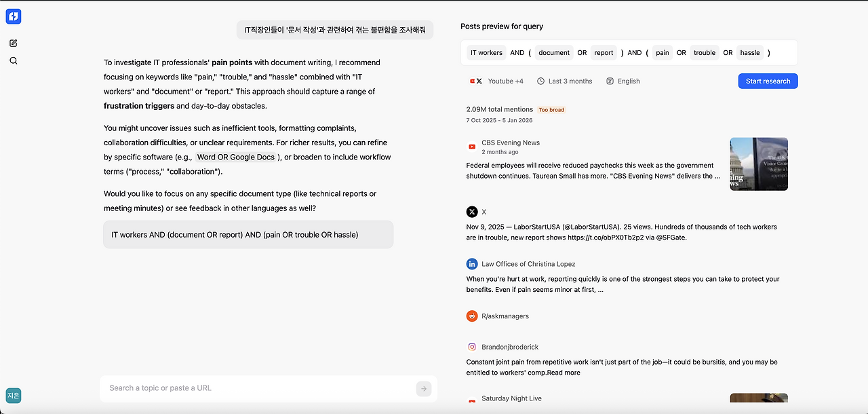Click the OR operator between document and report
868x414 pixels.
point(581,52)
